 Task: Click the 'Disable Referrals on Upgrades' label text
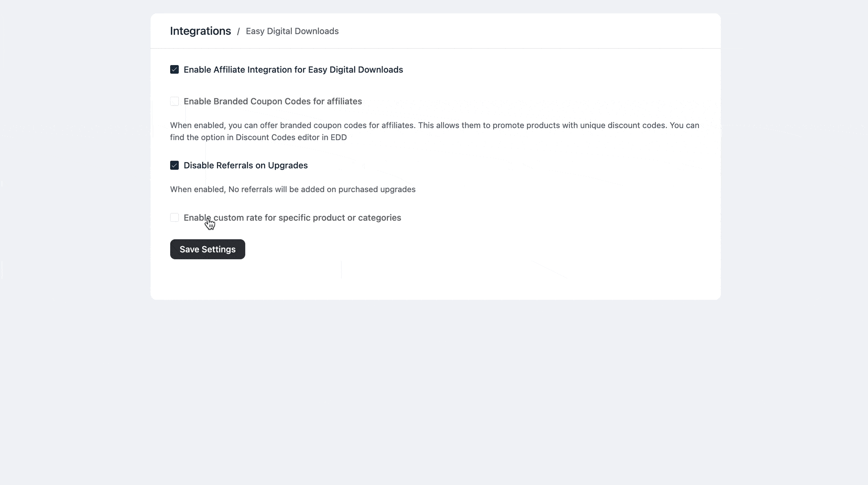[x=246, y=166]
